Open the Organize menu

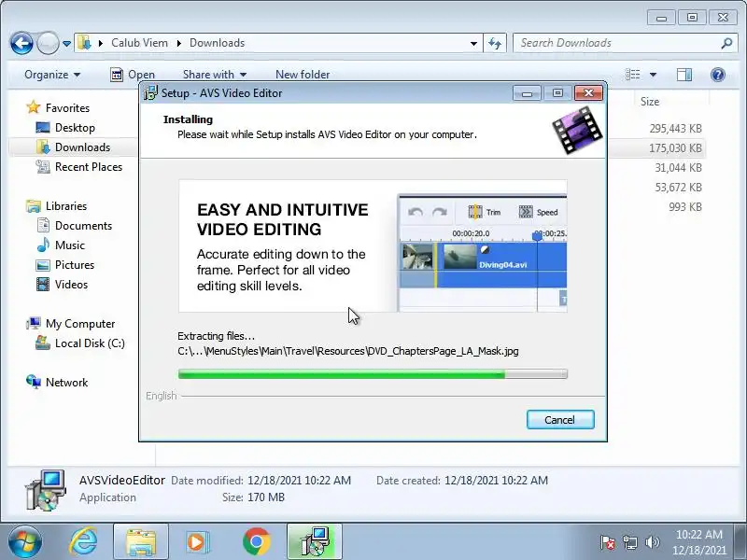click(52, 75)
